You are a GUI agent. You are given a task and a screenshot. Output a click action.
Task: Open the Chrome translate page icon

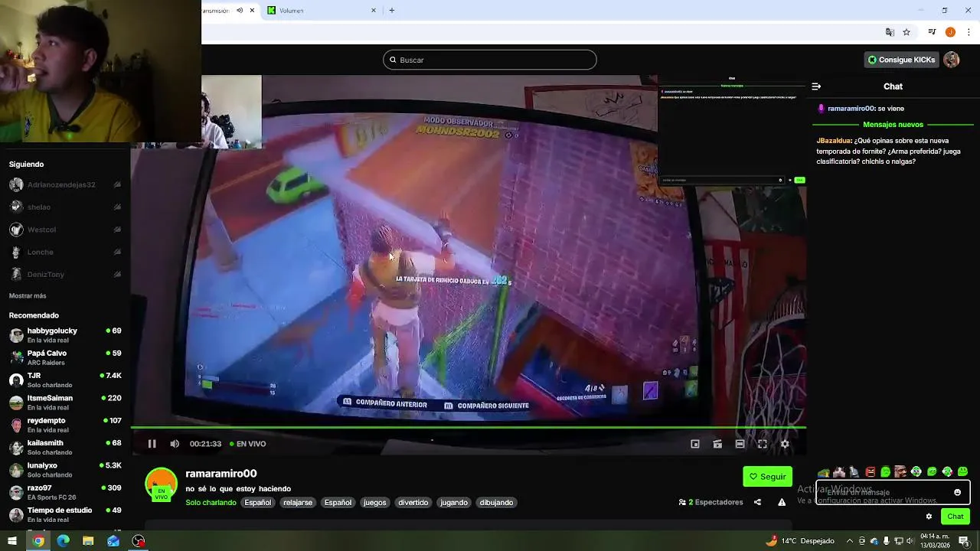pyautogui.click(x=890, y=32)
